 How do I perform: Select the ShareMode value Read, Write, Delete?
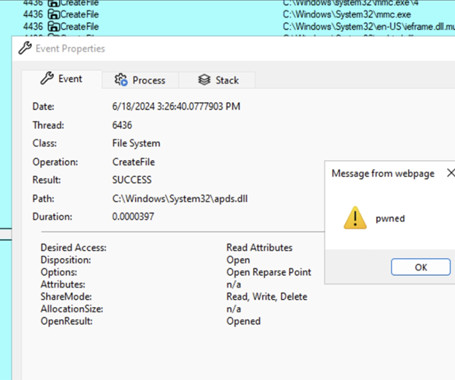point(267,296)
